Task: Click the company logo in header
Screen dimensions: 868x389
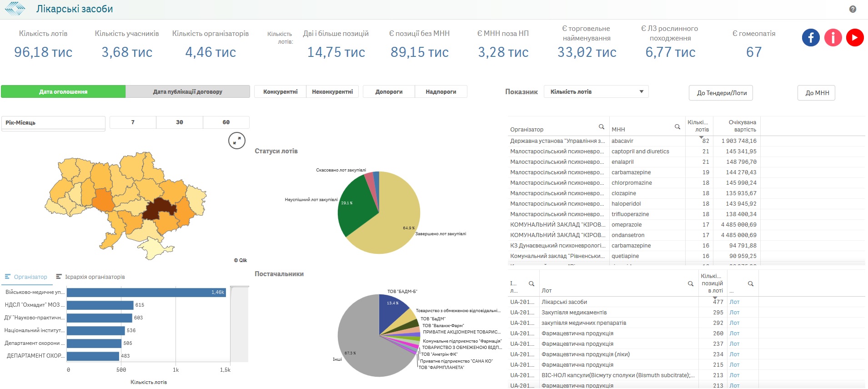Action: pyautogui.click(x=15, y=9)
